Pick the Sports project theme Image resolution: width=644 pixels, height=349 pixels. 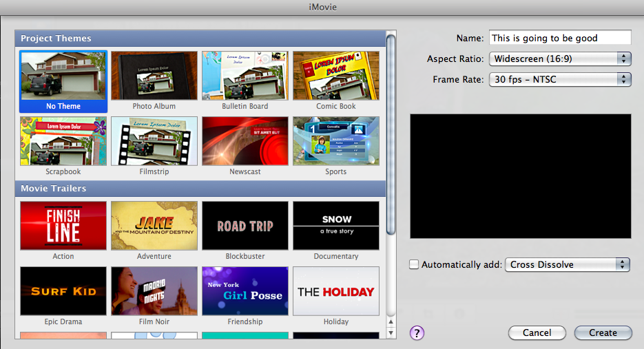pos(336,141)
